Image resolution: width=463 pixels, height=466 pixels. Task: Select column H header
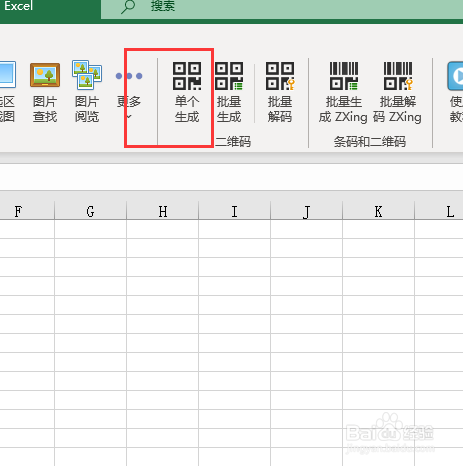pos(163,211)
